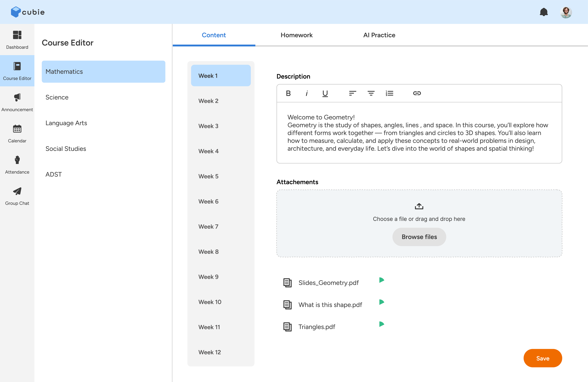Switch to the Homework tab
The height and width of the screenshot is (382, 588).
pos(296,35)
